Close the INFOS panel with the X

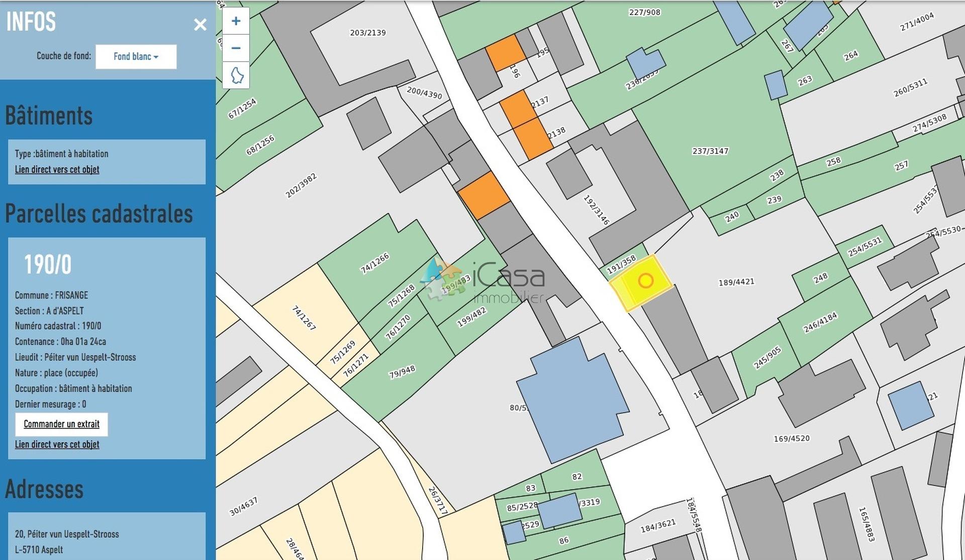(200, 25)
